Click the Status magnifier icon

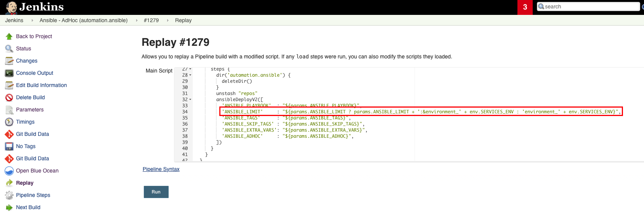coord(9,48)
